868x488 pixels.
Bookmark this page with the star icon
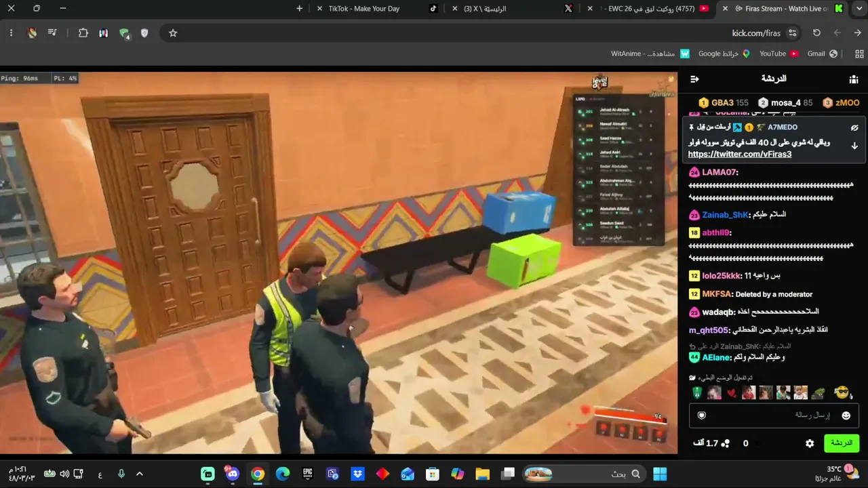pyautogui.click(x=173, y=33)
